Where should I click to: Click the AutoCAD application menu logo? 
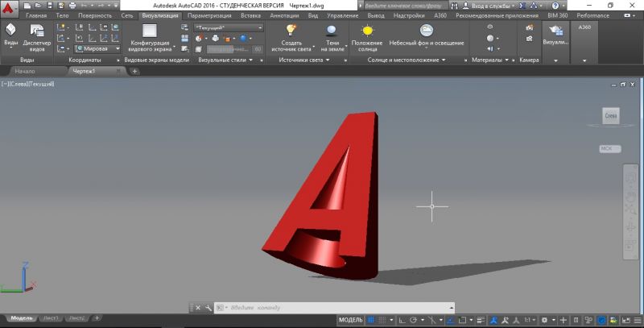coord(8,6)
